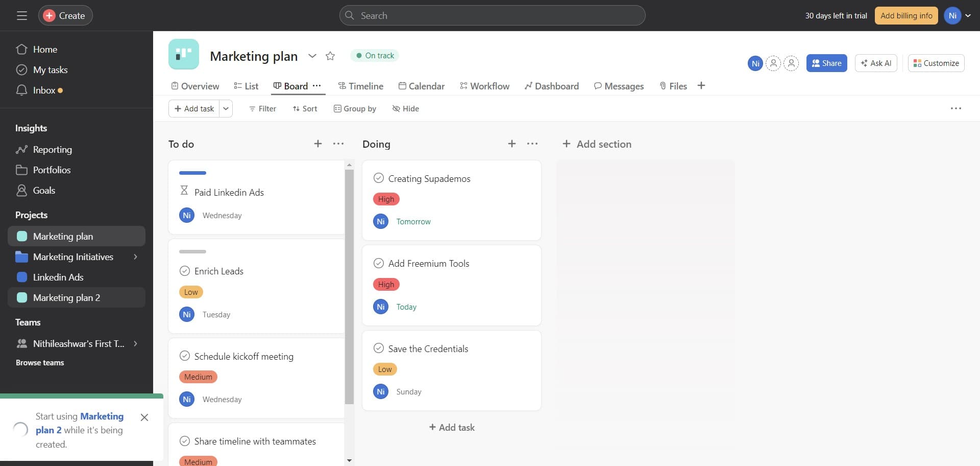Dismiss the Marketing plan 2 notification
The image size is (980, 466).
point(144,417)
